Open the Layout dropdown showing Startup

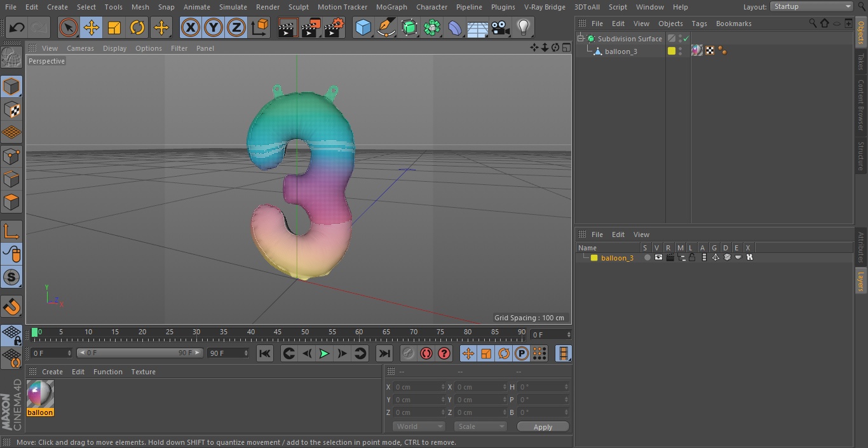point(811,6)
